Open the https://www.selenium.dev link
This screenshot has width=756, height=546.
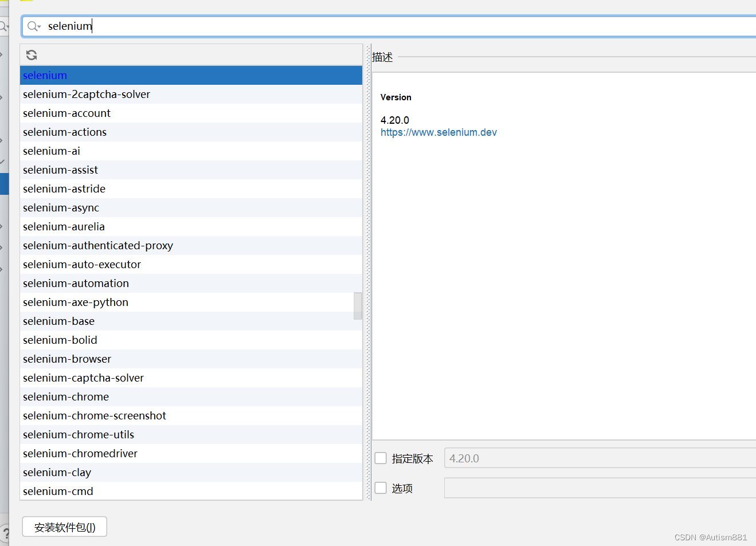[438, 132]
